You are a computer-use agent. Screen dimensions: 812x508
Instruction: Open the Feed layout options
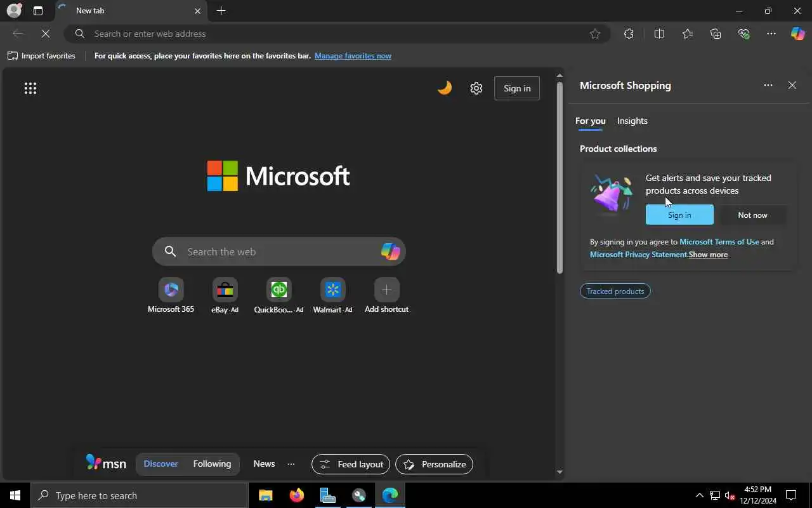(x=351, y=464)
